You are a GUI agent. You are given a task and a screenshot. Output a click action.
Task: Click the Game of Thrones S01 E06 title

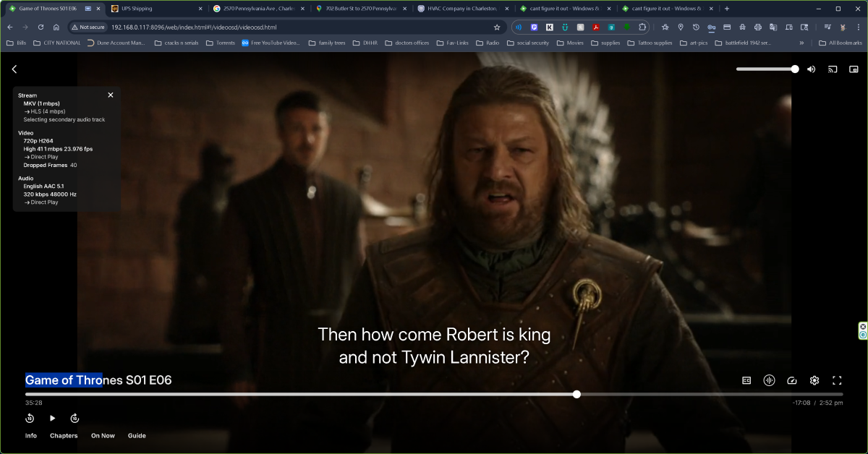pyautogui.click(x=98, y=380)
